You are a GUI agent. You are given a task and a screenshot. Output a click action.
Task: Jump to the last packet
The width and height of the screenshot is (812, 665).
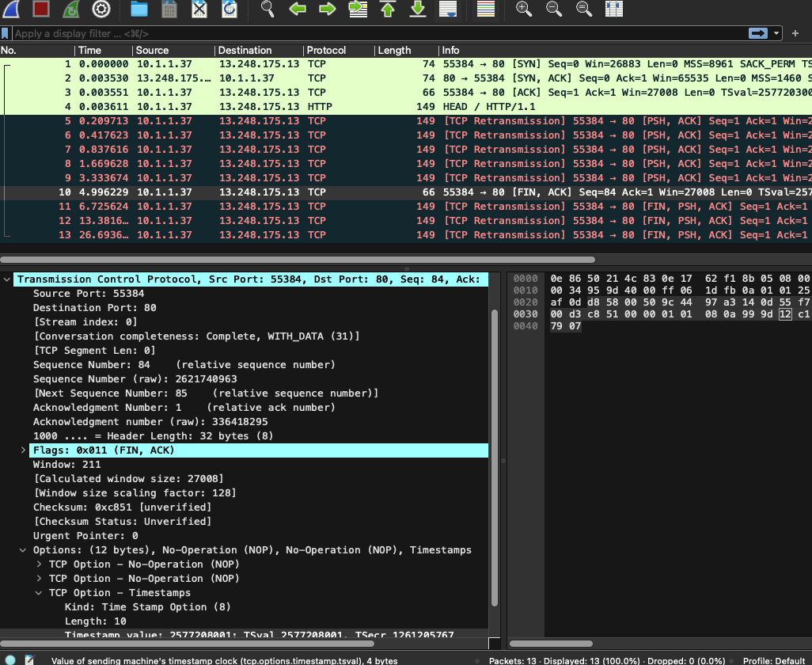[x=416, y=9]
